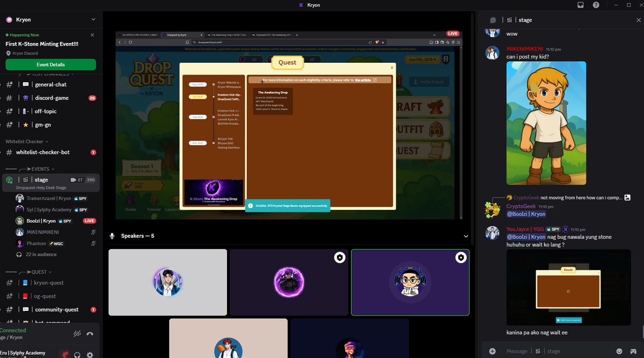Disconnect from the stage with hang-up icon
Viewport: 644px width, 358px height.
coord(90,334)
